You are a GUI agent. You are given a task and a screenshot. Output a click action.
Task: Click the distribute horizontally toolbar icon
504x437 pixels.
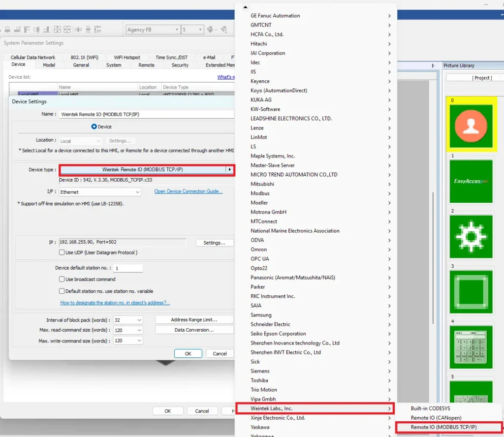[78, 30]
